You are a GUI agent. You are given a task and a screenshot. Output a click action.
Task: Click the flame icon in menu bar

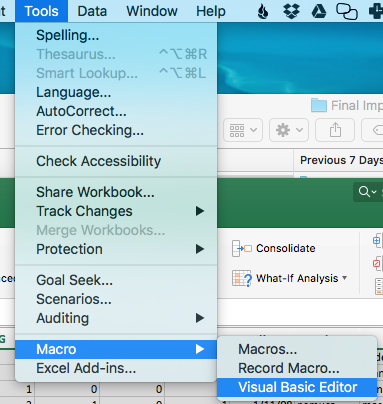pos(263,12)
